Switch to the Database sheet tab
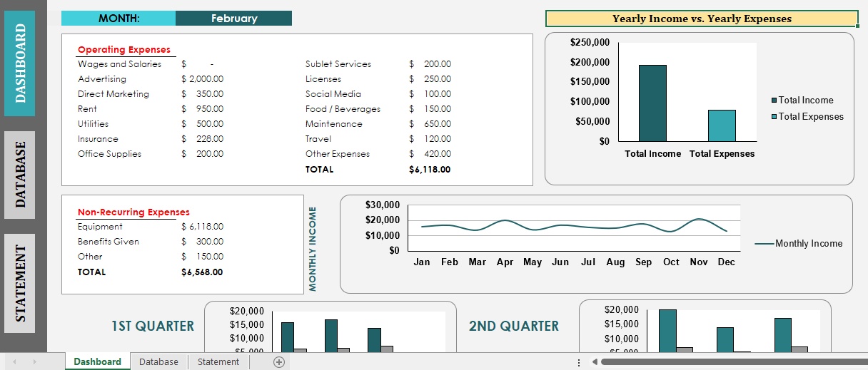The image size is (868, 370). click(158, 362)
